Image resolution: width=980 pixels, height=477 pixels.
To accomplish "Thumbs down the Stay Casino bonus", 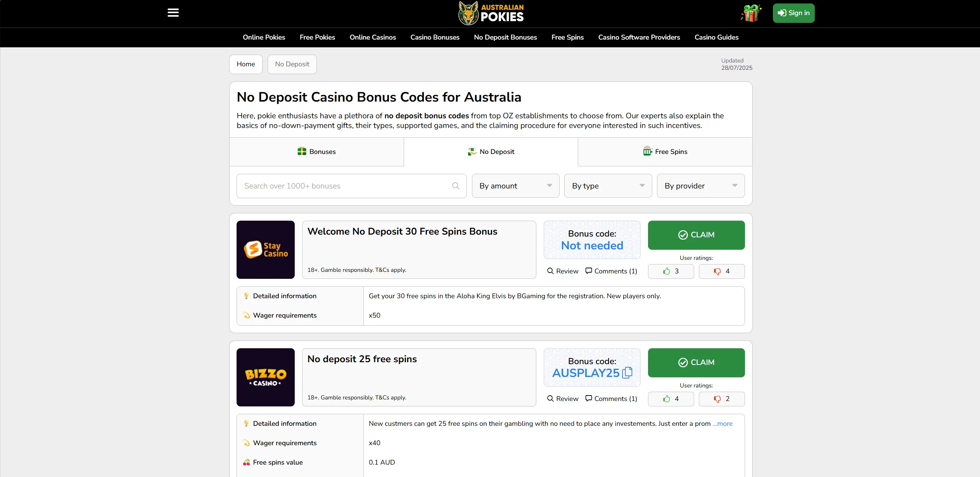I will click(722, 271).
